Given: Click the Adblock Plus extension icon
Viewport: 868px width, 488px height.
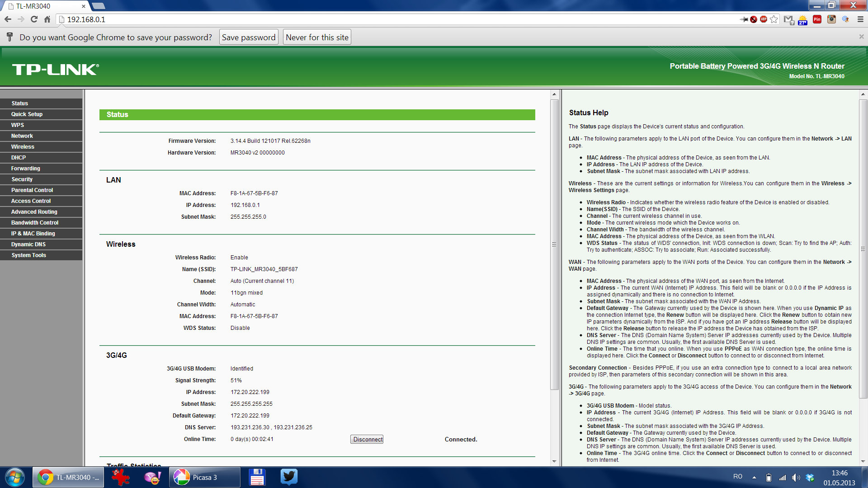Looking at the screenshot, I should click(x=764, y=19).
